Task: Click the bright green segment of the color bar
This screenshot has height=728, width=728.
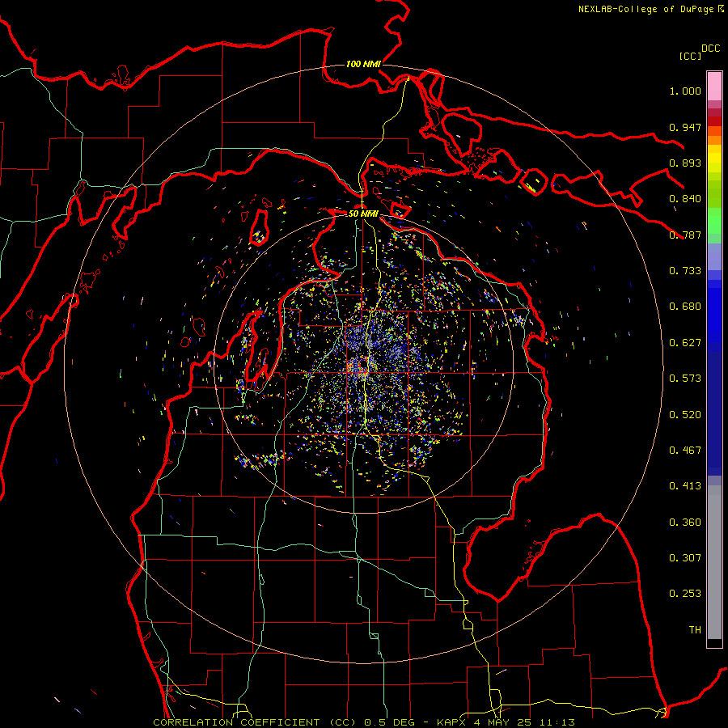Action: click(x=714, y=221)
